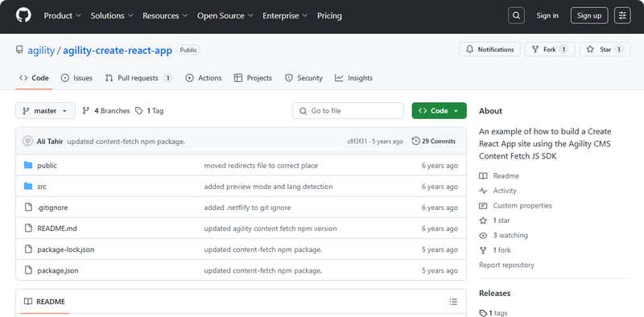Image resolution: width=644 pixels, height=317 pixels.
Task: Open the README.md file
Action: pyautogui.click(x=57, y=228)
